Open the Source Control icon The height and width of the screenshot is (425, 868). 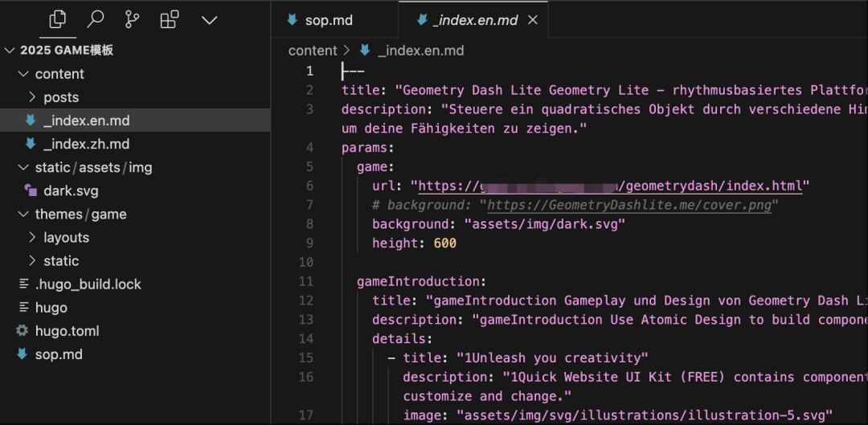pyautogui.click(x=133, y=20)
